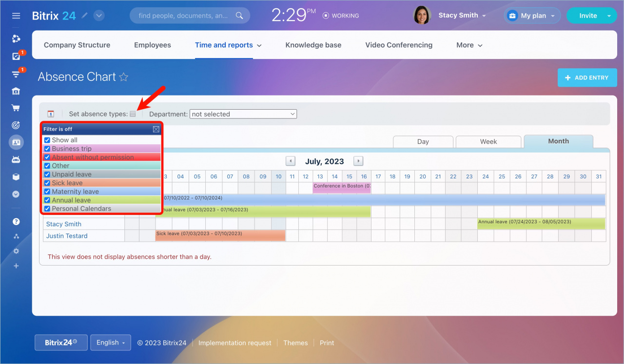This screenshot has height=364, width=624.
Task: Switch to the Employees tab
Action: (x=153, y=45)
